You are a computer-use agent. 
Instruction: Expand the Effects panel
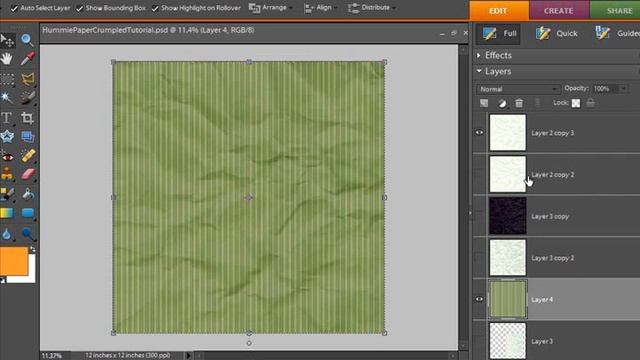coord(479,55)
